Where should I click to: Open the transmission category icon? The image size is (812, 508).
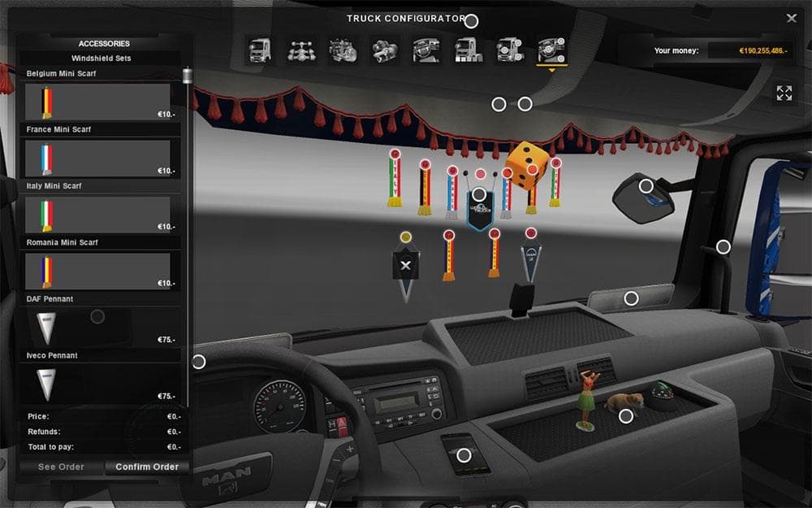[x=385, y=50]
